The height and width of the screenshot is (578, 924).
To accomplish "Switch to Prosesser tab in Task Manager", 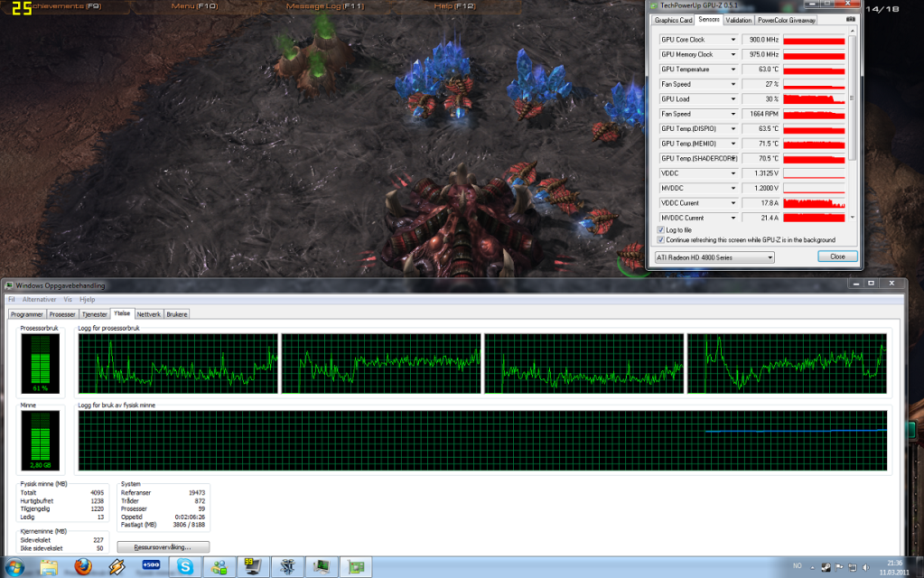I will coord(62,314).
